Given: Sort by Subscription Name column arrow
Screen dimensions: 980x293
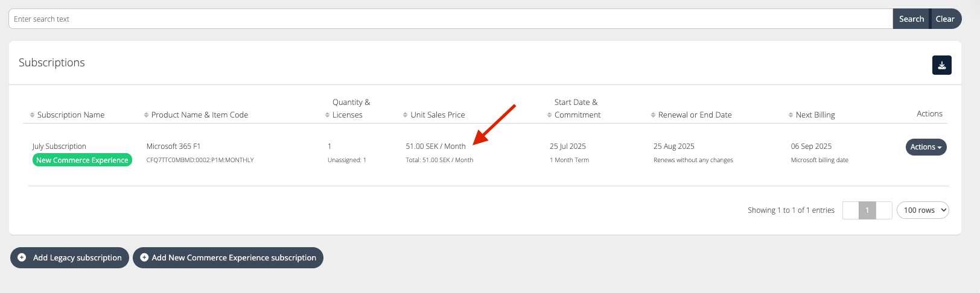Looking at the screenshot, I should click(33, 115).
